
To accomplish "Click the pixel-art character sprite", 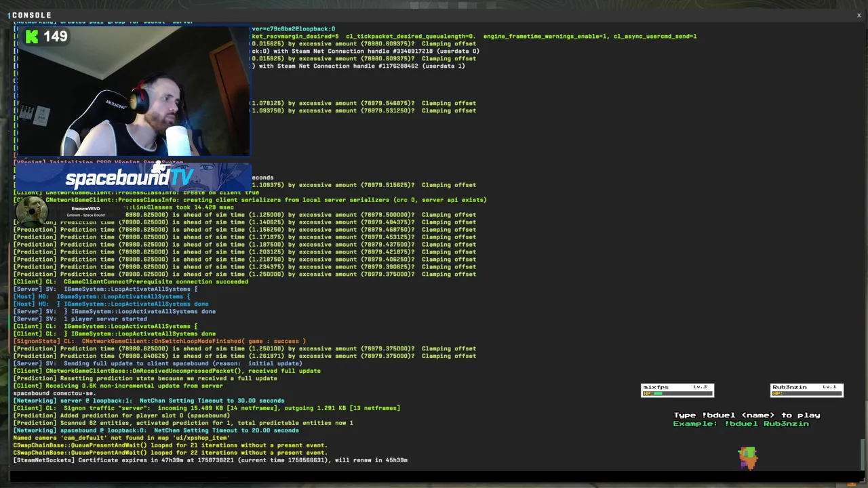I will click(747, 457).
